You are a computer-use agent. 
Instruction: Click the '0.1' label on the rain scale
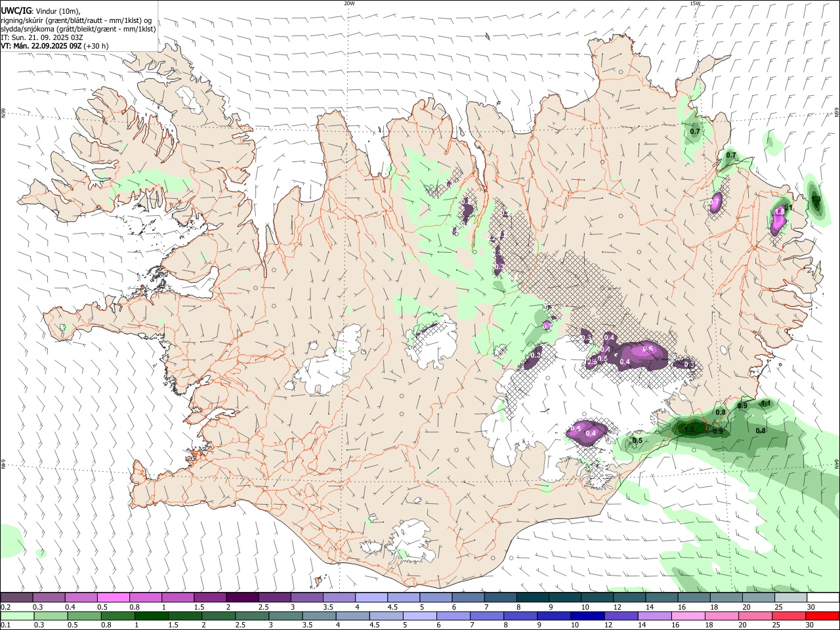[5, 625]
